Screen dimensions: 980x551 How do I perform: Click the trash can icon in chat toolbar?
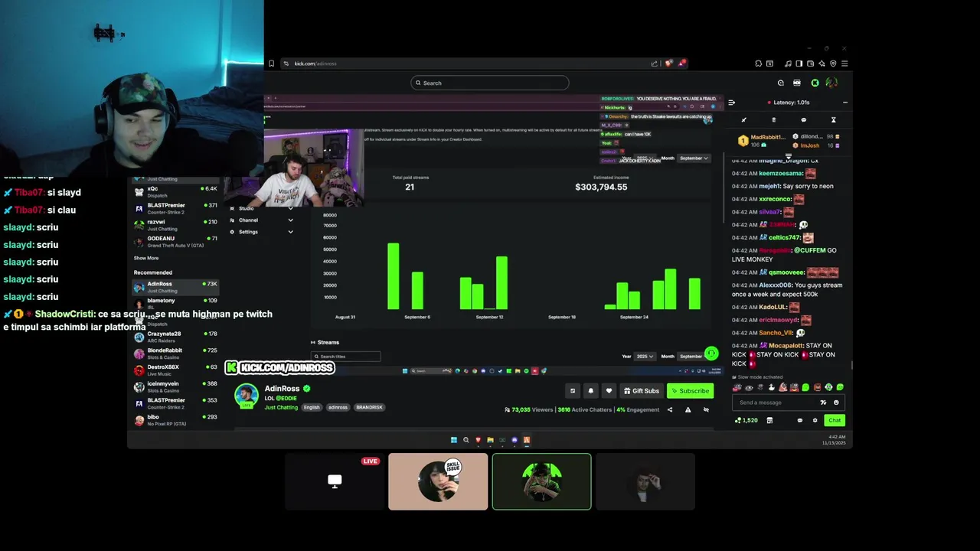click(773, 119)
